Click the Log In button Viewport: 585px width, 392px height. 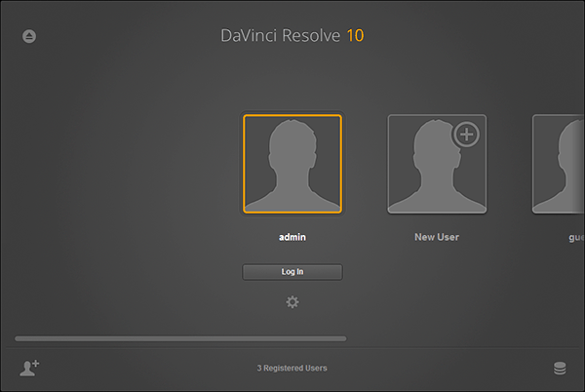(292, 272)
